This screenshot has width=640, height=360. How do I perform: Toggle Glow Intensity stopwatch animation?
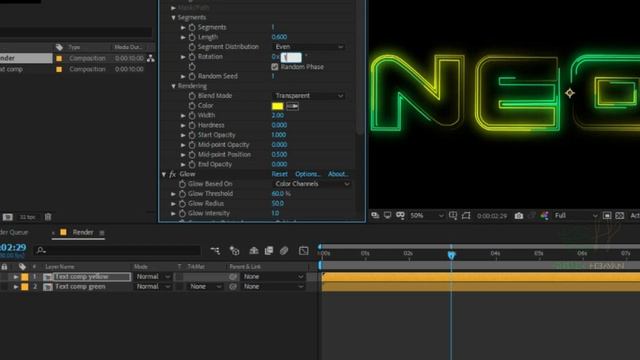pos(182,213)
